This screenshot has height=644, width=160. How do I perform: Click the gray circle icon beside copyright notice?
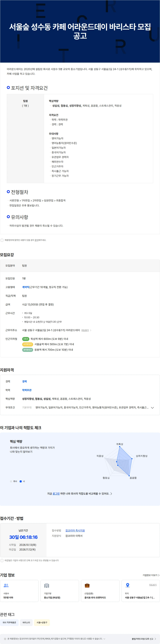5,639
